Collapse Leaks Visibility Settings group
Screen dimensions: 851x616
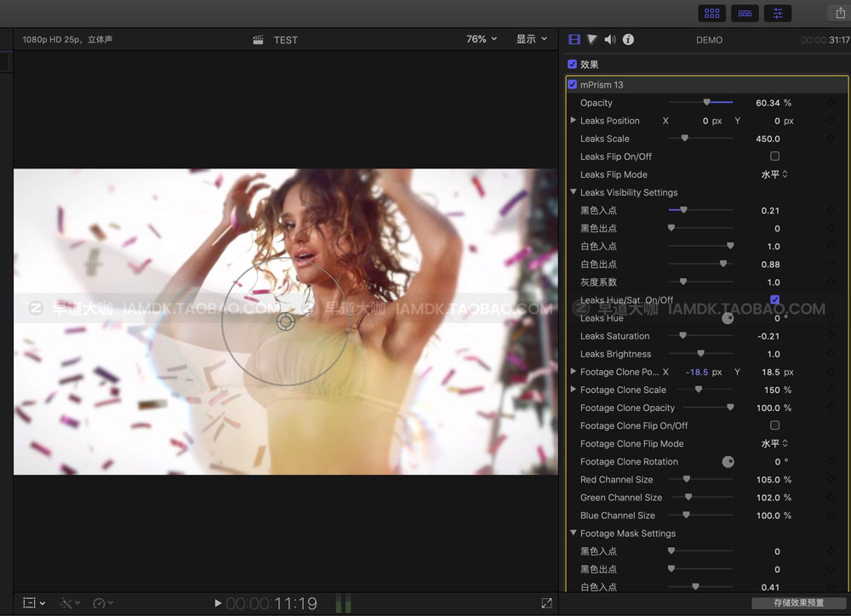pos(574,192)
